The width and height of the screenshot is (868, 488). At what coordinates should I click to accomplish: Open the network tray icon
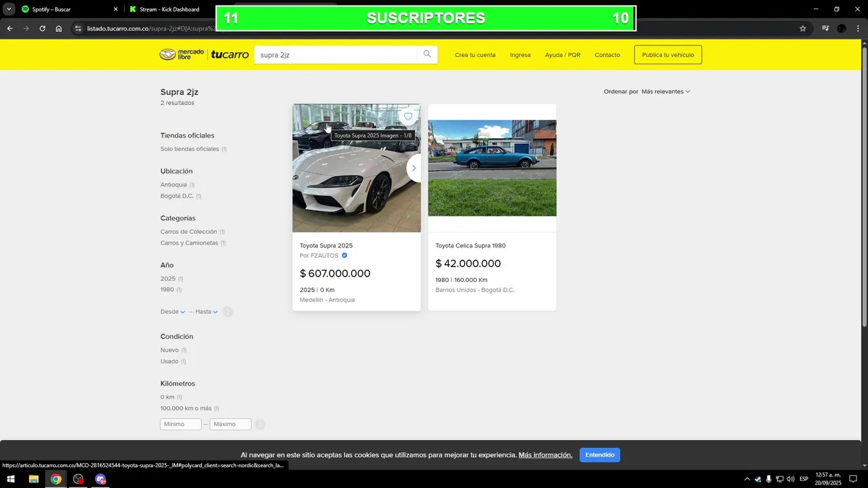pos(779,479)
